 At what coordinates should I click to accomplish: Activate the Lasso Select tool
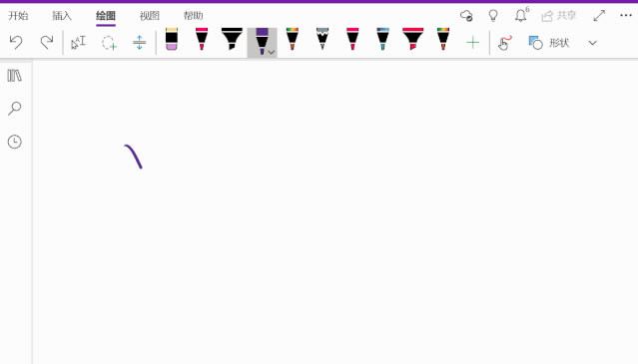coord(109,43)
